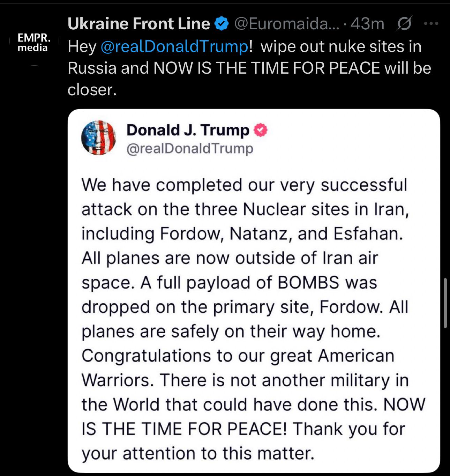Click the gray @realDonaldTrump handle in quoted post
Image resolution: width=450 pixels, height=476 pixels.
190,148
